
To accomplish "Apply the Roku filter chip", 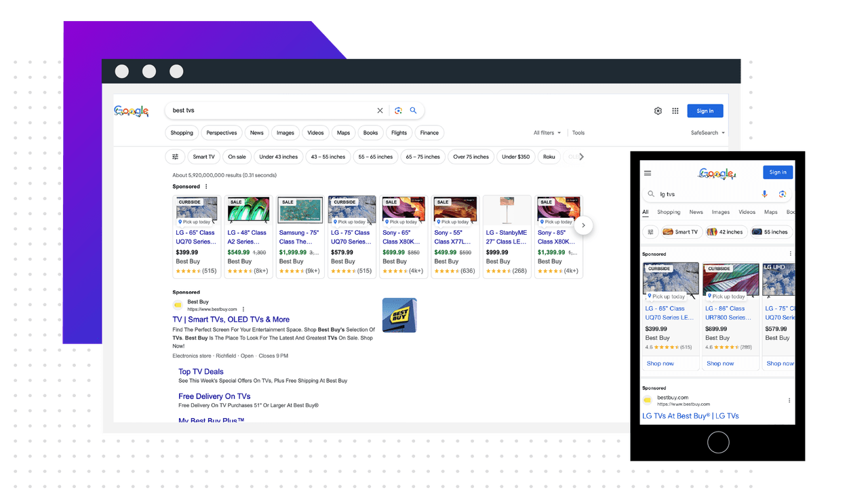I will (549, 157).
